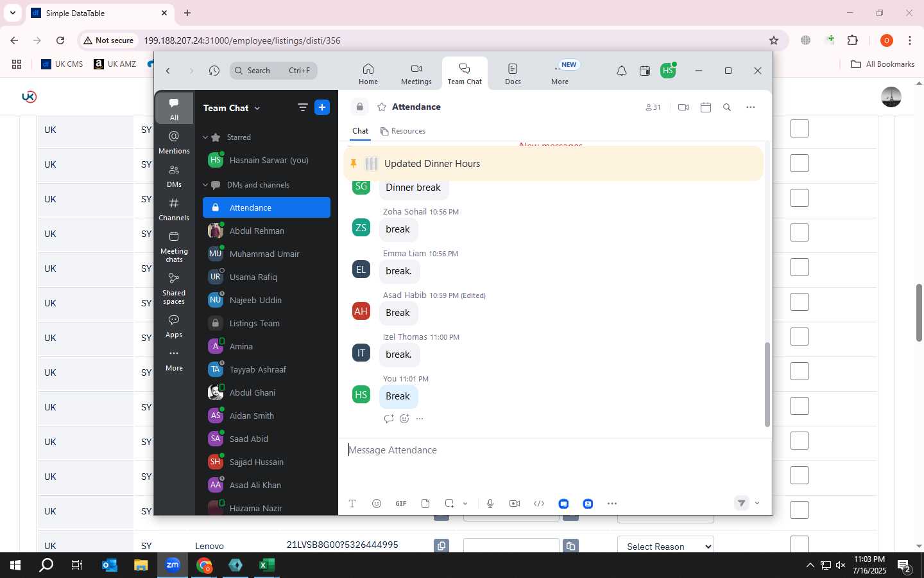Start a video meeting in Attendance channel
Viewport: 924px width, 578px height.
tap(683, 107)
